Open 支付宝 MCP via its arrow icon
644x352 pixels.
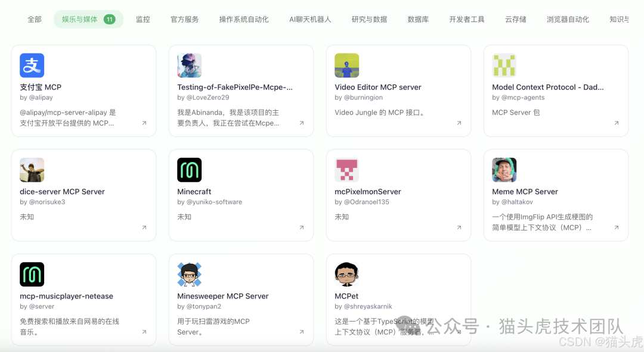pos(144,123)
